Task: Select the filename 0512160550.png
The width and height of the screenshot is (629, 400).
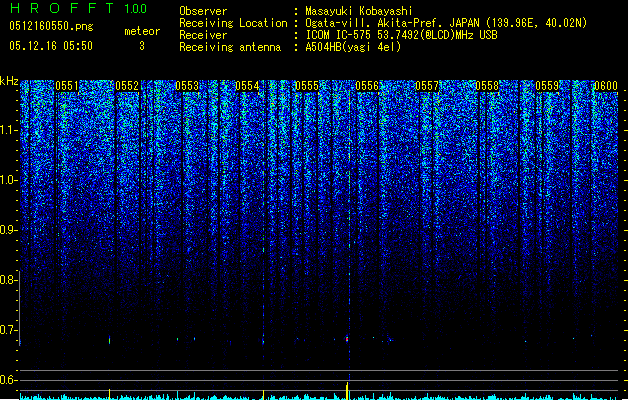Action: 51,26
